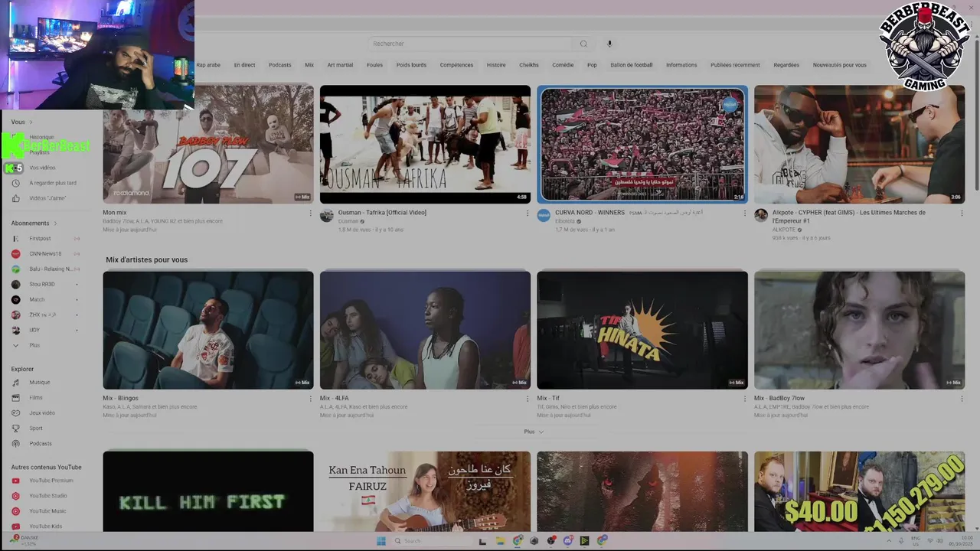The image size is (980, 551).
Task: Select the Rap arabe filter chip
Action: (208, 65)
